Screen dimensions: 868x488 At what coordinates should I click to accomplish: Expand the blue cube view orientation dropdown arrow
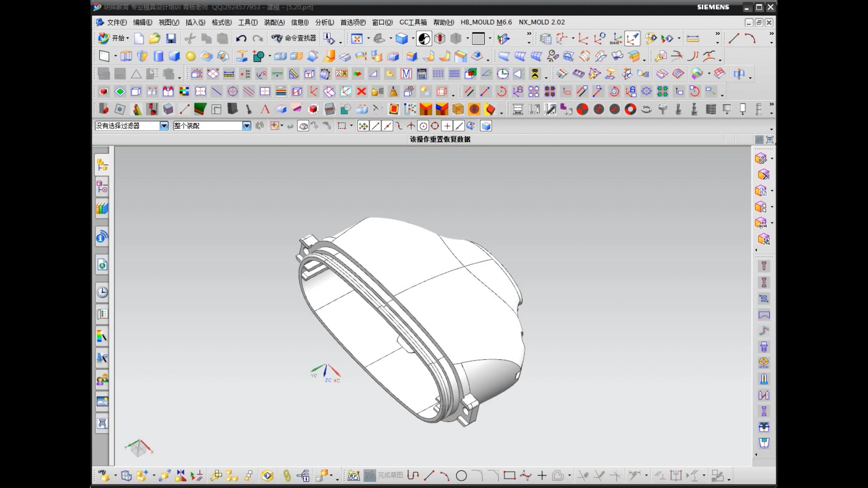412,39
